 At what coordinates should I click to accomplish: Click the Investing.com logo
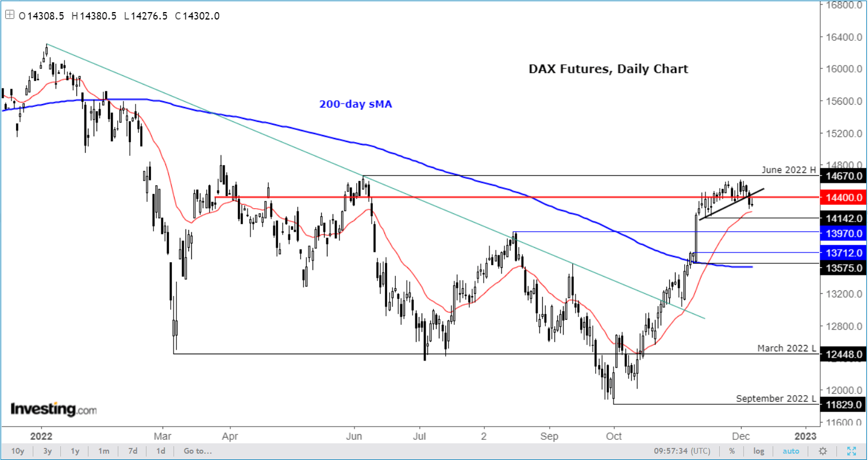click(53, 410)
